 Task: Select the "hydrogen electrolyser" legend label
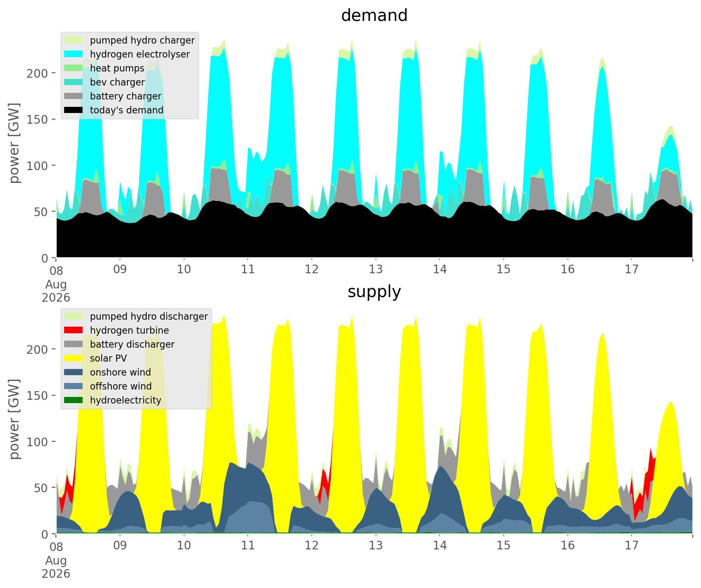tap(140, 55)
